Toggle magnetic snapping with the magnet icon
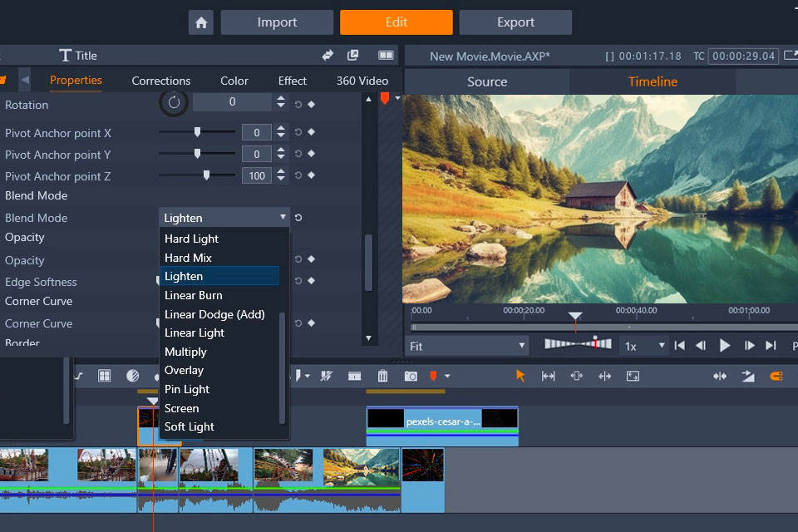798x532 pixels. point(776,376)
